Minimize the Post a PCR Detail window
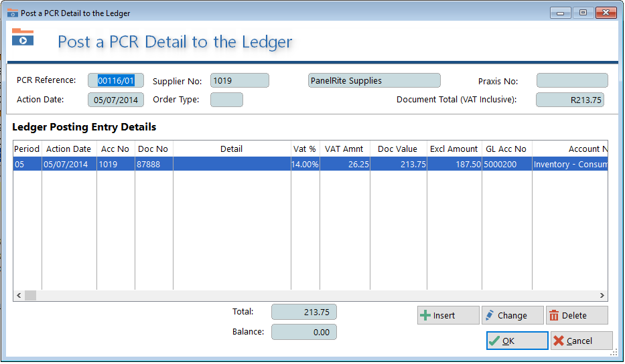The width and height of the screenshot is (625, 364). click(561, 13)
